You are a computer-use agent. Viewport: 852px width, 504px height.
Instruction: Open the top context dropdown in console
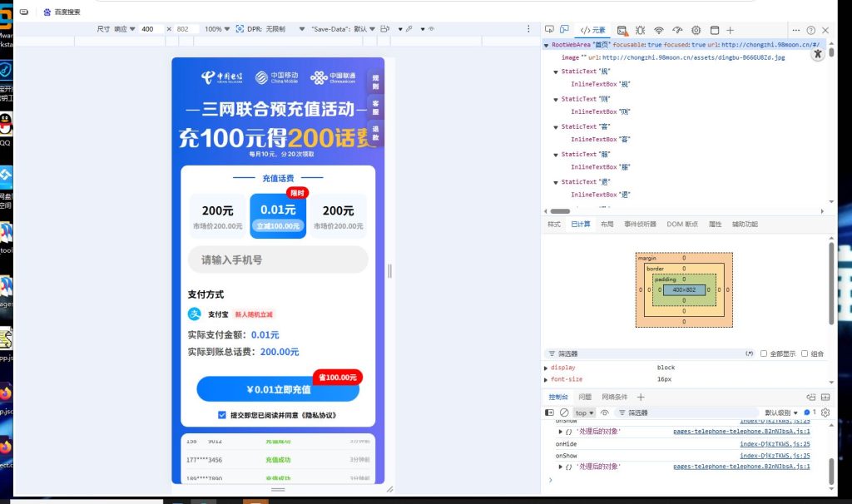585,413
